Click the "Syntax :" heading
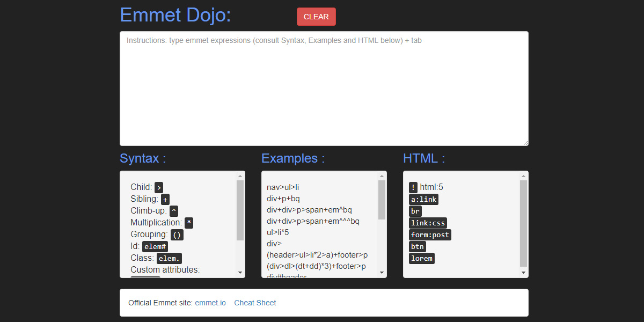 (x=143, y=158)
